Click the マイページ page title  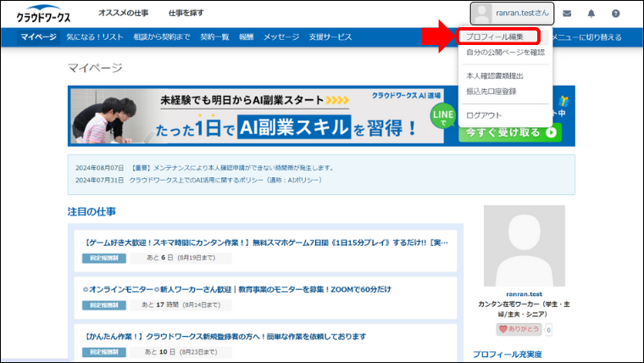point(95,68)
